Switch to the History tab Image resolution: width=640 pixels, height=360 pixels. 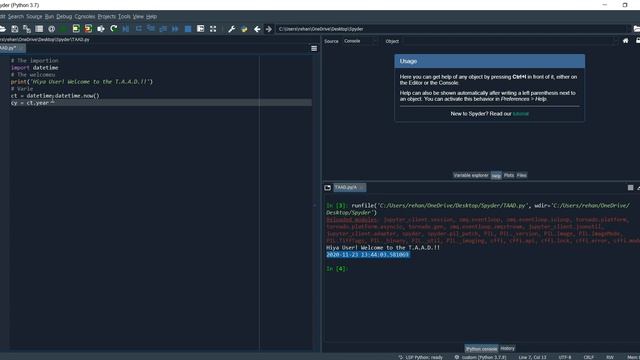click(x=507, y=349)
